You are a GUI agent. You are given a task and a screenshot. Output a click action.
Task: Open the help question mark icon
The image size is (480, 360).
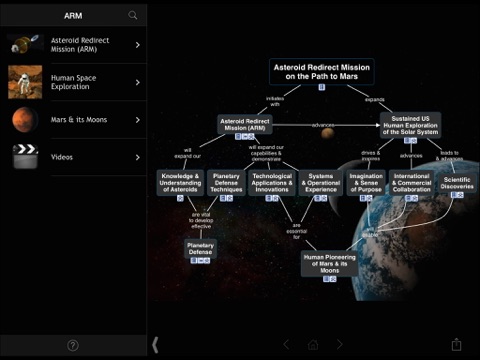(x=73, y=346)
